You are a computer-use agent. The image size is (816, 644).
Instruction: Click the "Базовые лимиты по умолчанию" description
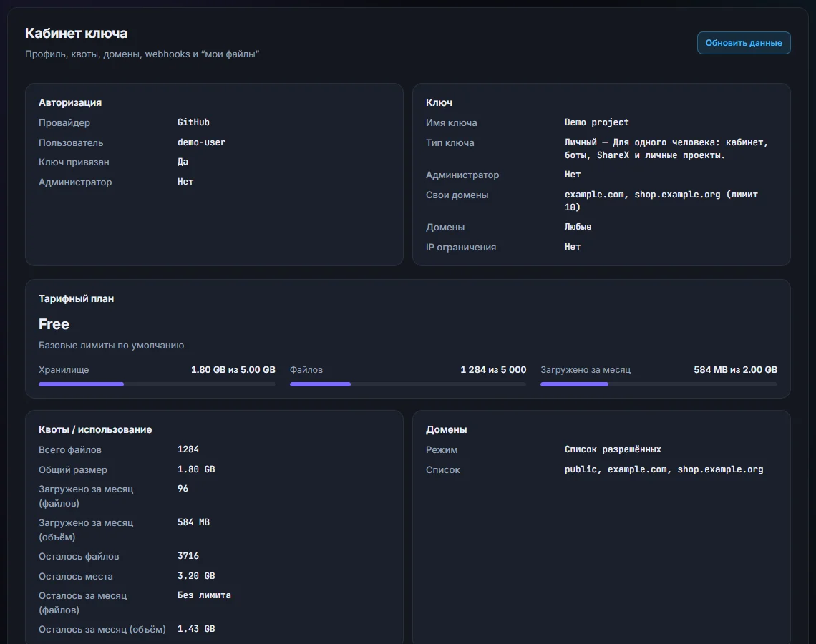click(112, 346)
